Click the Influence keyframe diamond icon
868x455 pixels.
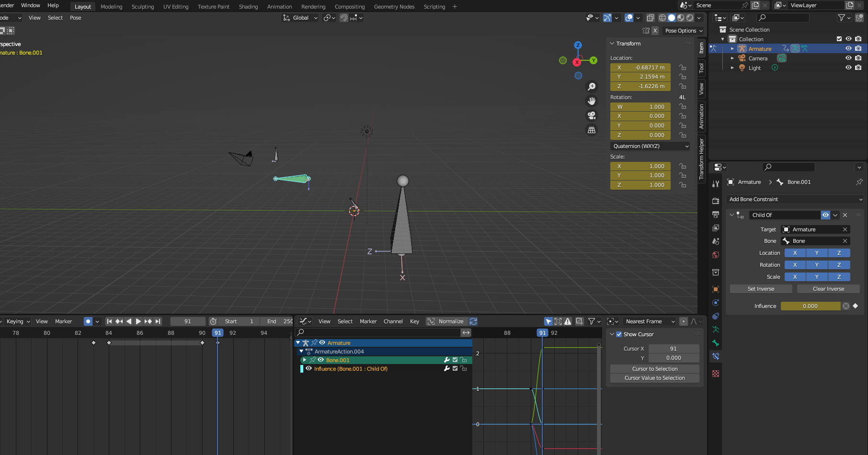pos(856,306)
